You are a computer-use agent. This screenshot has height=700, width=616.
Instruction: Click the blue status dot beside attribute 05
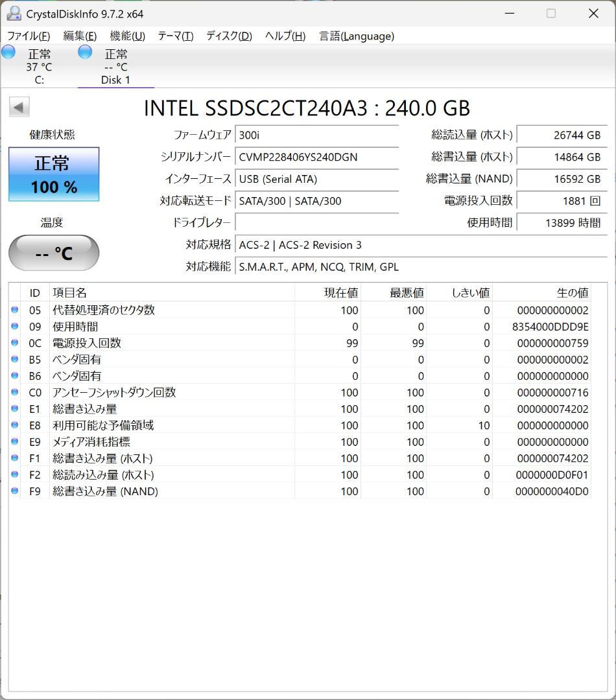pyautogui.click(x=15, y=310)
